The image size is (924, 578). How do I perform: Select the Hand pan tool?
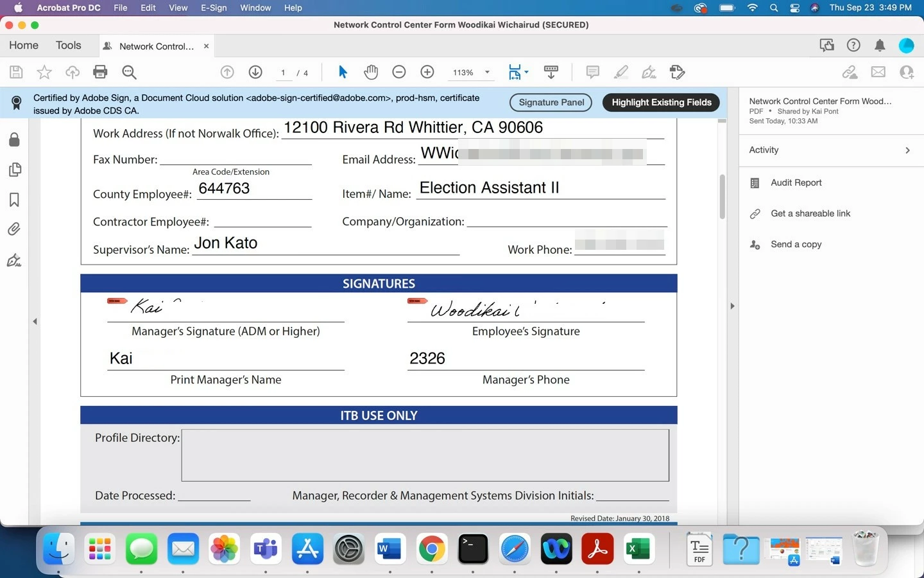(371, 72)
